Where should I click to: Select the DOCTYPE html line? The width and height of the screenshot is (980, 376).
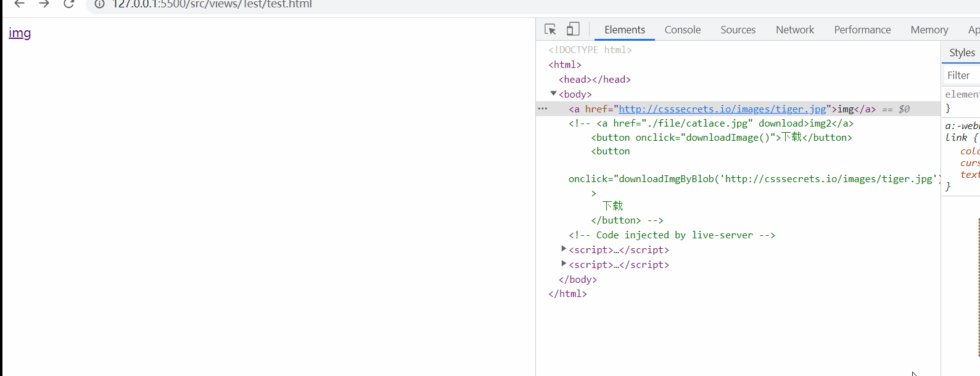pos(590,49)
